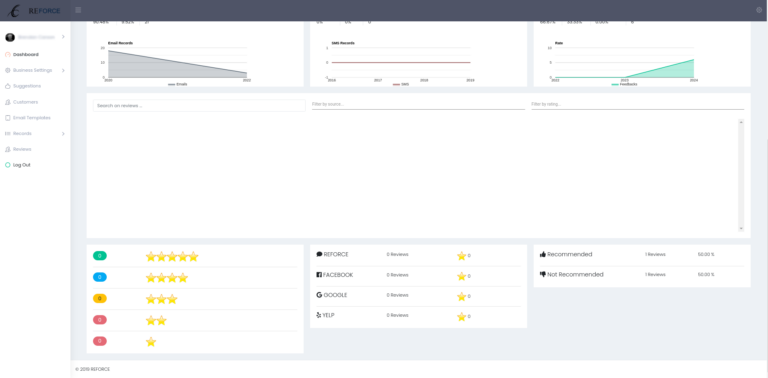Screen dimensions: 768x378
Task: Toggle the SMS legend in chart
Action: pyautogui.click(x=401, y=84)
